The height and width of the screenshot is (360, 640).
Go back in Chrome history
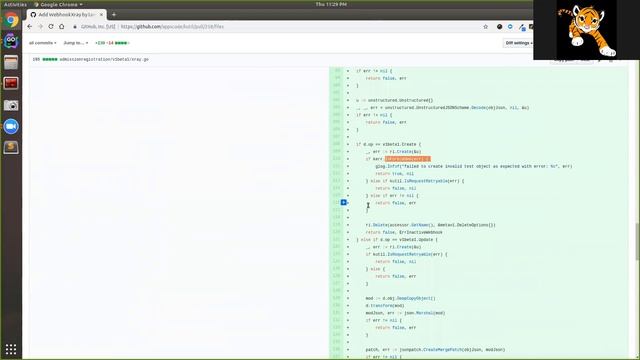click(29, 27)
